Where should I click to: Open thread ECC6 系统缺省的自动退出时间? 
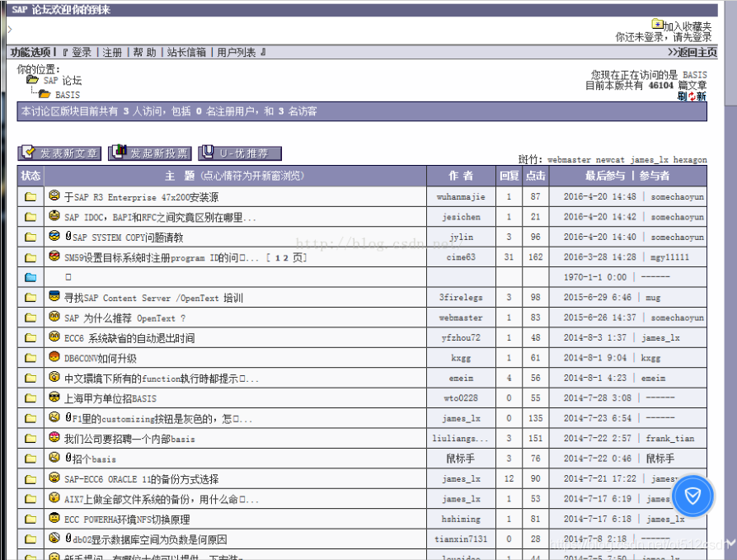129,338
